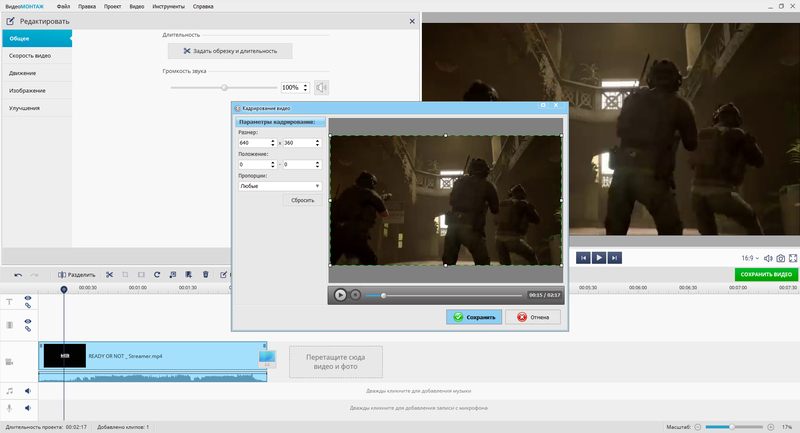Open the Видео menu

[x=136, y=7]
